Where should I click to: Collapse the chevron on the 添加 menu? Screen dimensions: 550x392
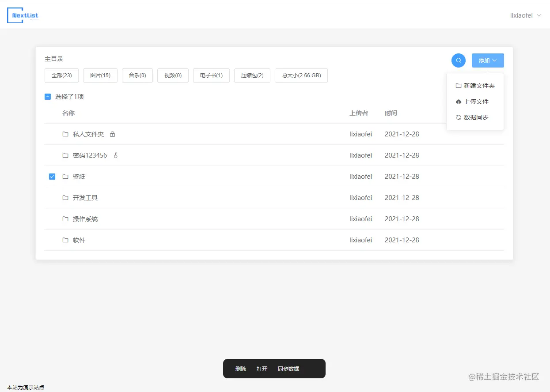coord(496,60)
